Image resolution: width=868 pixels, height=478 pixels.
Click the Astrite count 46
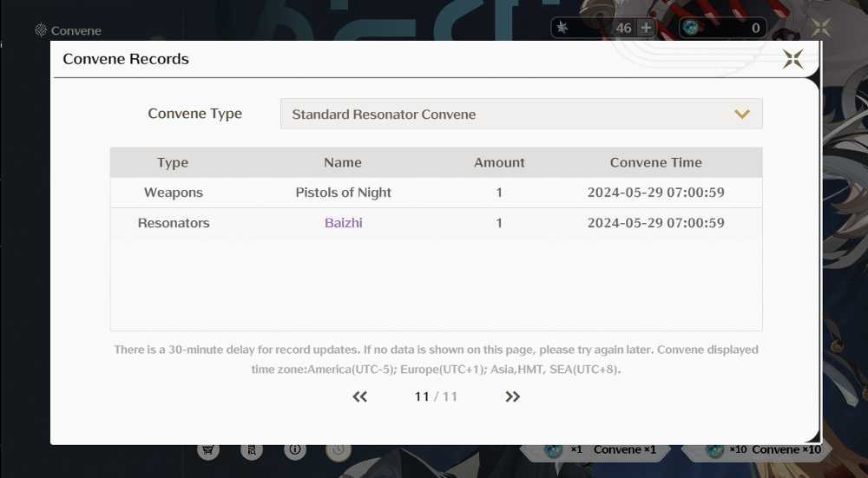623,29
